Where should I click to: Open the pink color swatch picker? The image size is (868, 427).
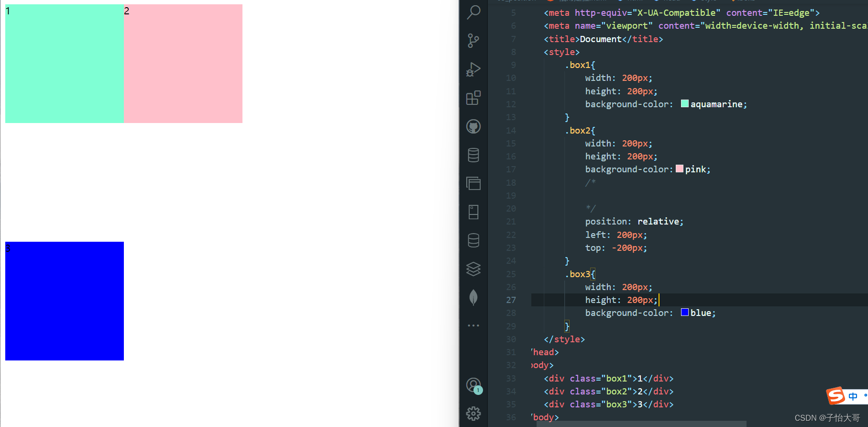pos(680,169)
